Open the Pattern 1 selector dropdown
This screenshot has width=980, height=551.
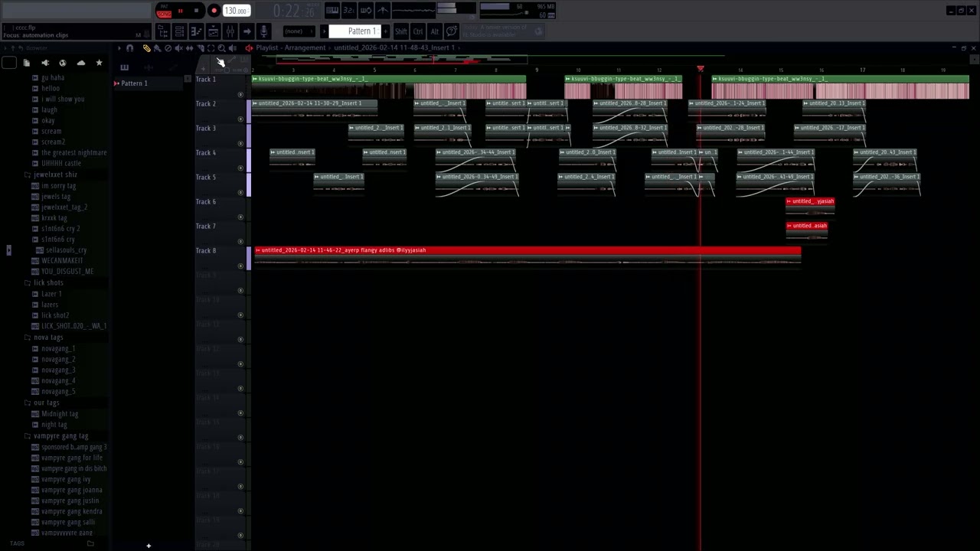[357, 31]
